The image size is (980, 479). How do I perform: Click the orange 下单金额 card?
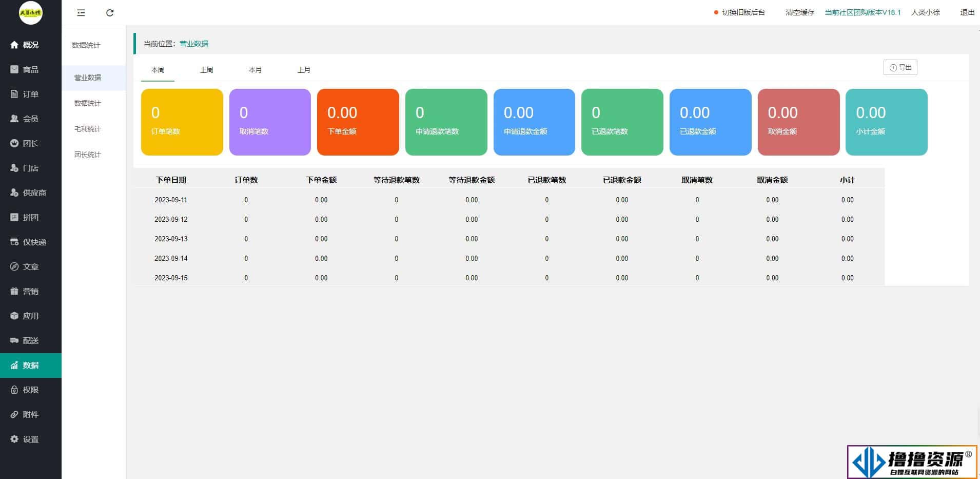point(358,122)
